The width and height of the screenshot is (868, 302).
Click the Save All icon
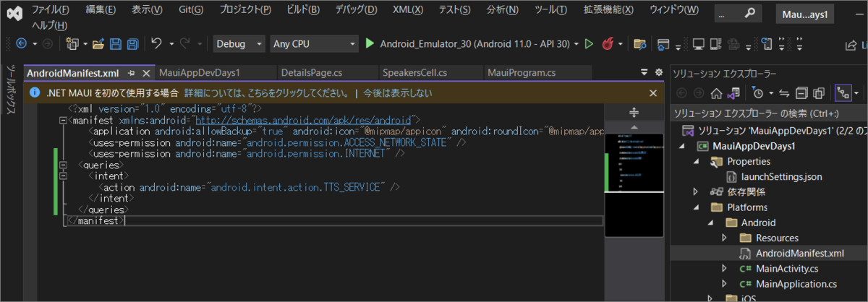132,44
